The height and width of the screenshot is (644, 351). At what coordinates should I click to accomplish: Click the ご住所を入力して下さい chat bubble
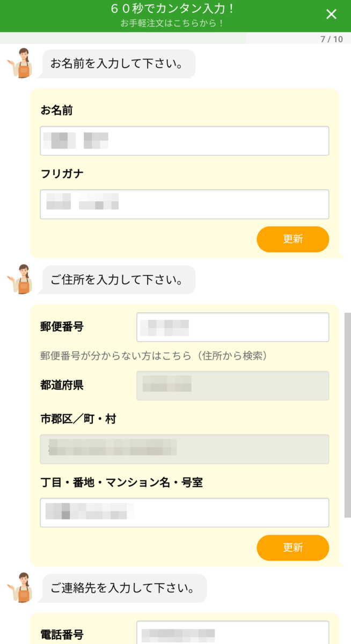click(119, 280)
